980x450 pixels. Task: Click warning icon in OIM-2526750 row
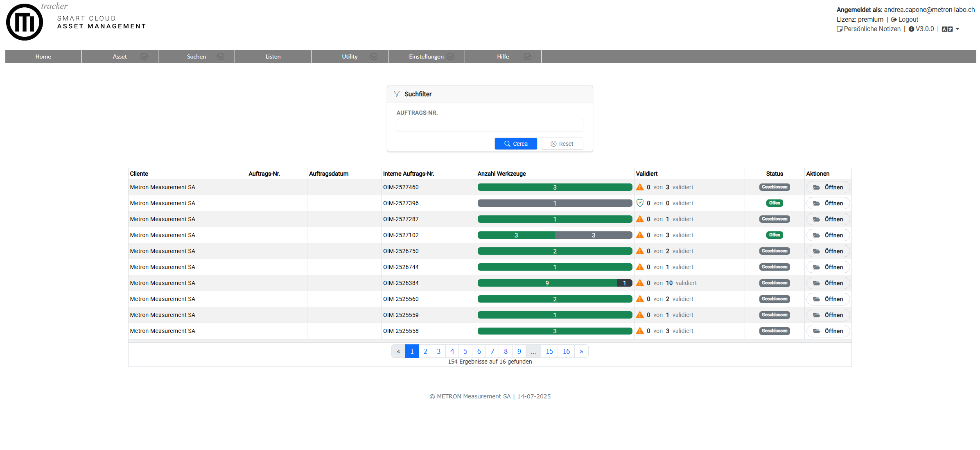pyautogui.click(x=640, y=251)
